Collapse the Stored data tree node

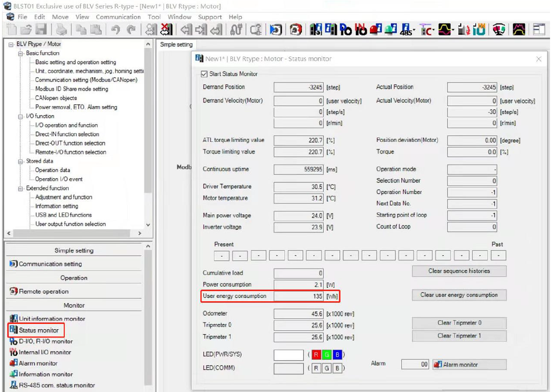click(21, 161)
